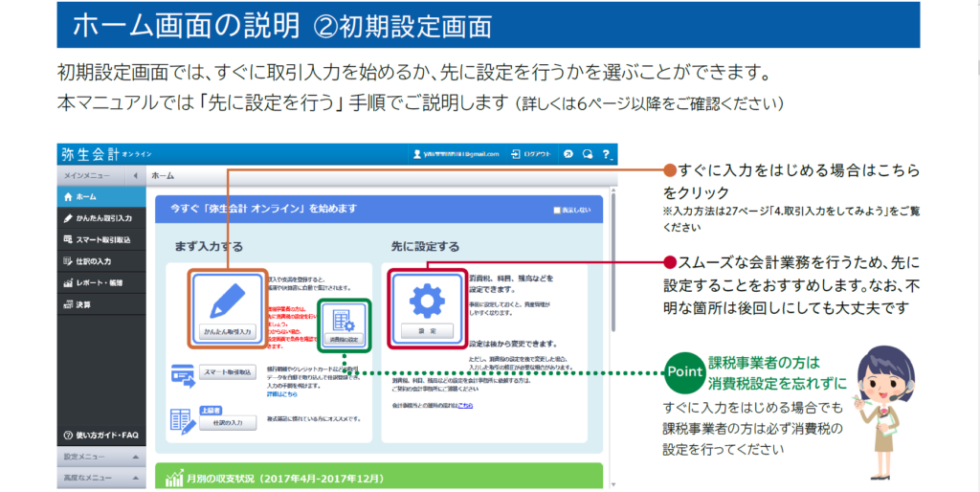980x492 pixels.
Task: Collapse the メインメニュー sidebar arrow
Action: pyautogui.click(x=136, y=176)
